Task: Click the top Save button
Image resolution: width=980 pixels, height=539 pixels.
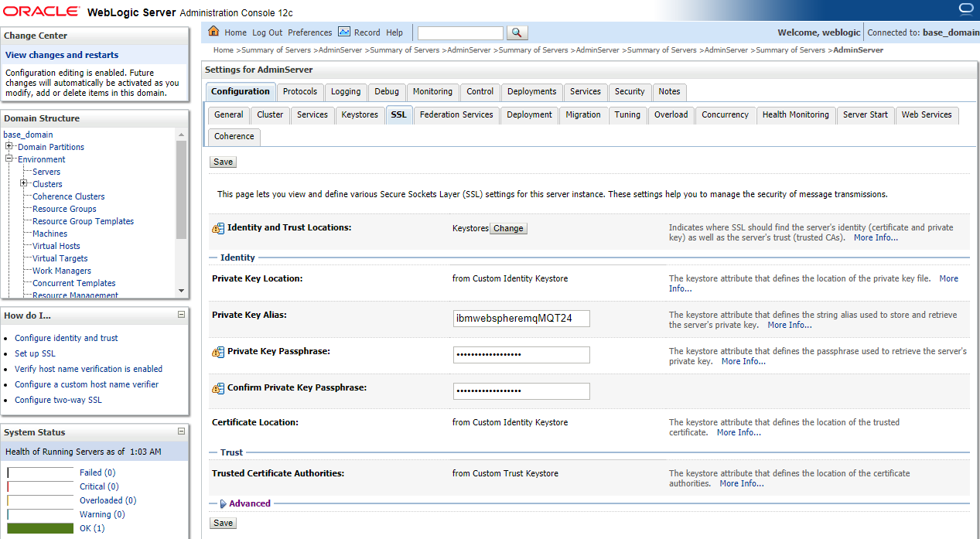Action: pyautogui.click(x=223, y=162)
